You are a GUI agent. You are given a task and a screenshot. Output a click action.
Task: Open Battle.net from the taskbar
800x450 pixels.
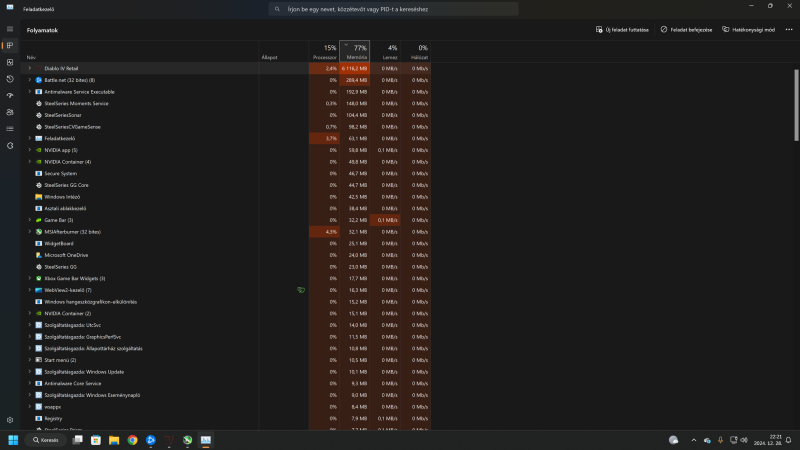click(151, 440)
